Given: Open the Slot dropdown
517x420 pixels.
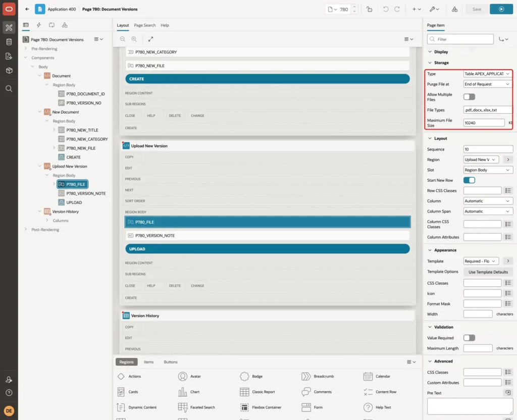Looking at the screenshot, I should (487, 170).
